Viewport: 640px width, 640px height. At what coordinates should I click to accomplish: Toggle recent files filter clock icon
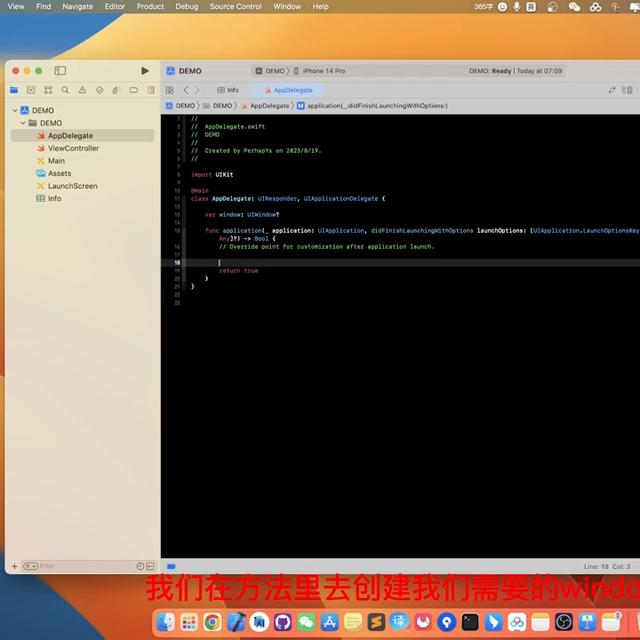(140, 566)
